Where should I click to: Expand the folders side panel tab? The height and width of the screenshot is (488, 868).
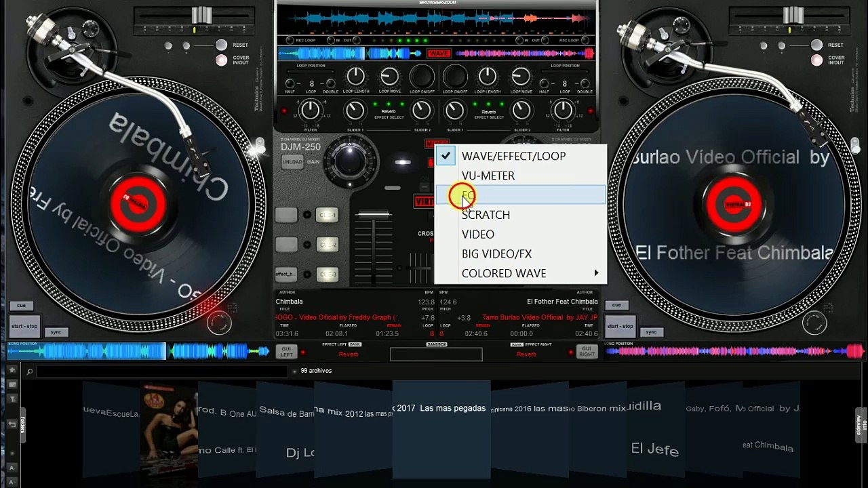22,426
